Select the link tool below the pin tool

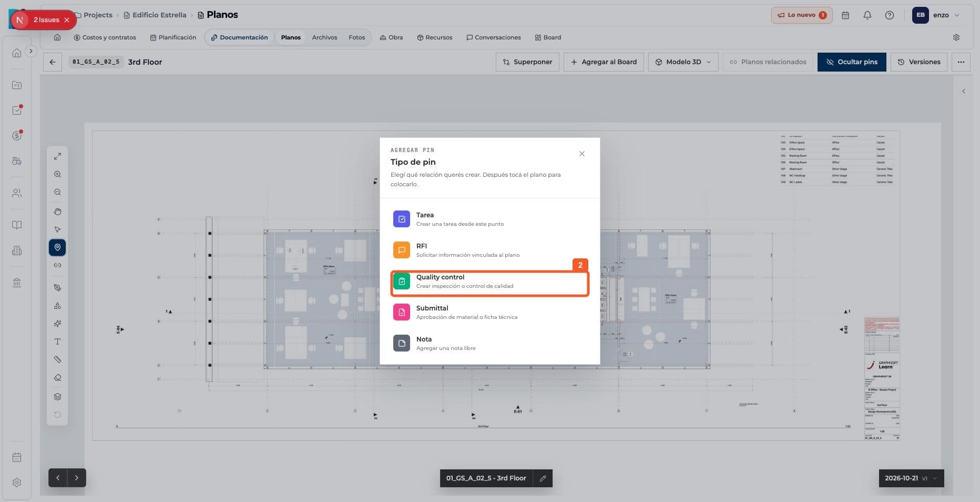[x=57, y=265]
